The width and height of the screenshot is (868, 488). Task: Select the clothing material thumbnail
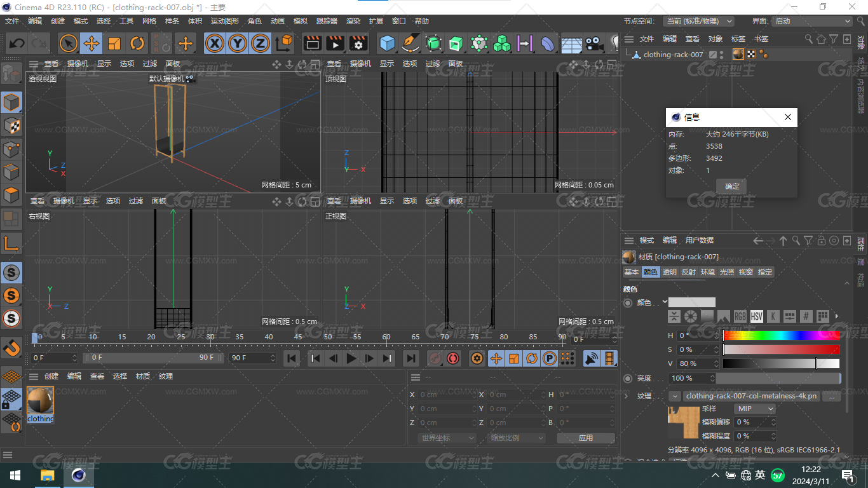(x=41, y=400)
